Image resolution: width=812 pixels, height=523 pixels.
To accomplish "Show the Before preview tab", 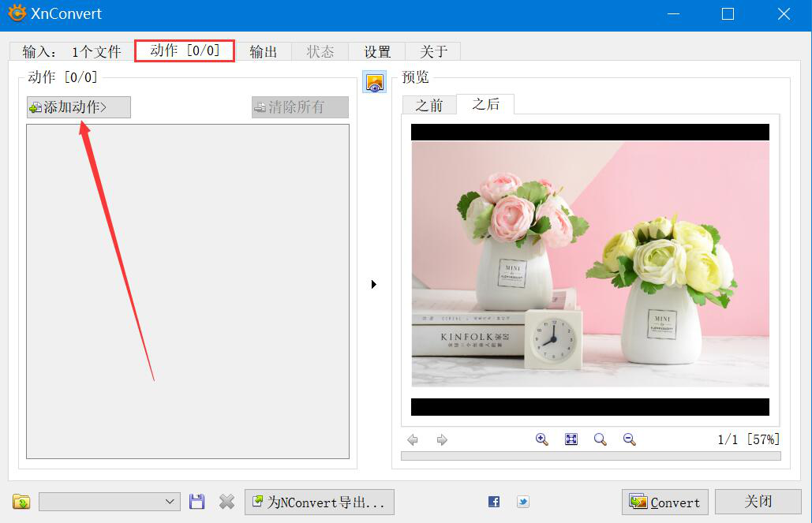I will point(429,105).
